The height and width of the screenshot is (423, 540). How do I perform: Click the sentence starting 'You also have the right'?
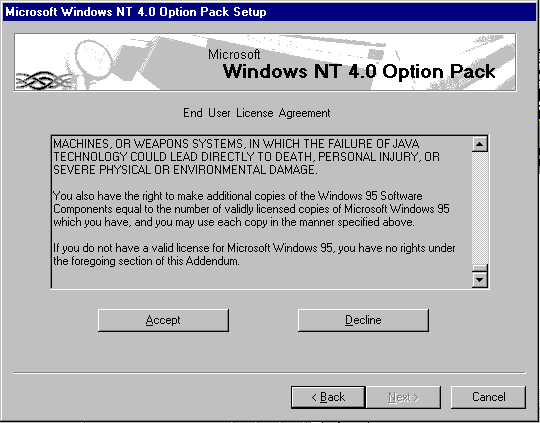coord(238,196)
